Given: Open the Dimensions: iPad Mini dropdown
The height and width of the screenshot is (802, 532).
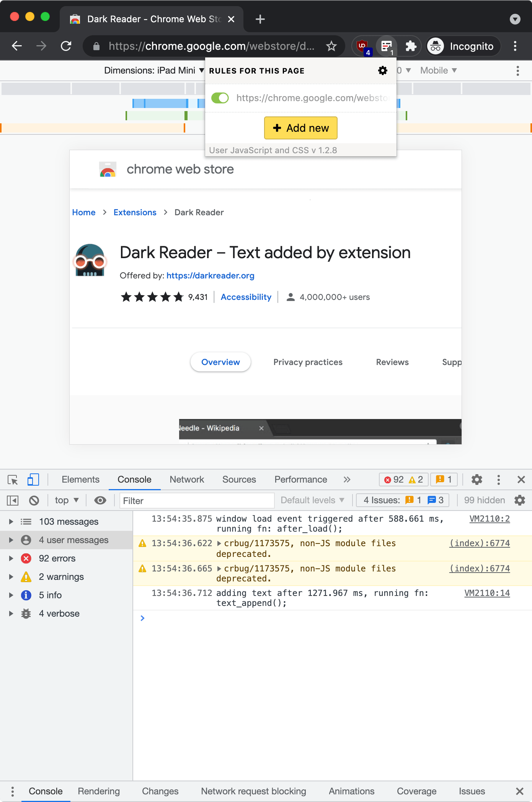Looking at the screenshot, I should 154,70.
